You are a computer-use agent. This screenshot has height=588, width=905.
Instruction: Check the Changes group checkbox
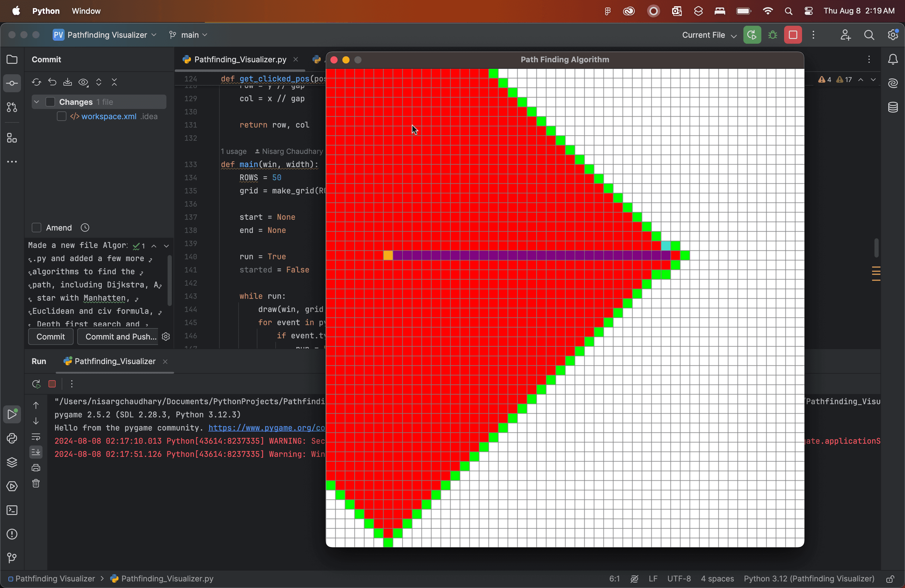(x=51, y=102)
